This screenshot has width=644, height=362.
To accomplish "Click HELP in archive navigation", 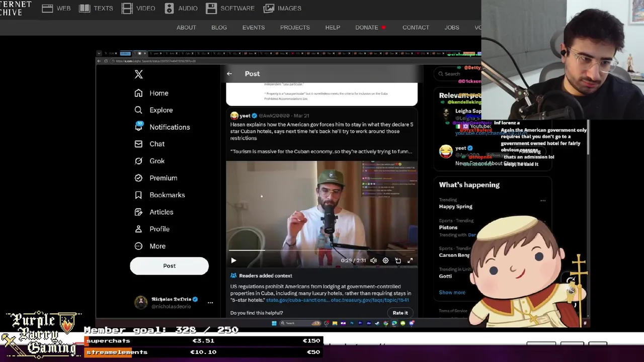I will click(x=333, y=28).
